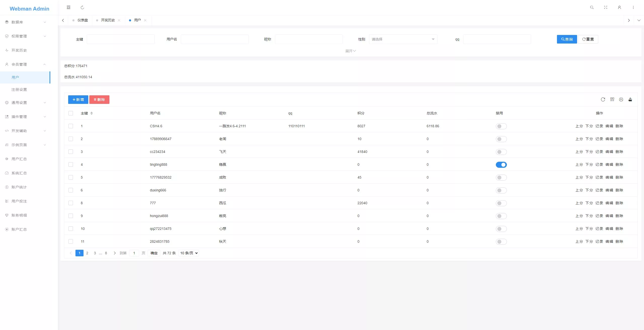Click the page refresh icon in header
Image resolution: width=644 pixels, height=330 pixels.
pos(82,8)
